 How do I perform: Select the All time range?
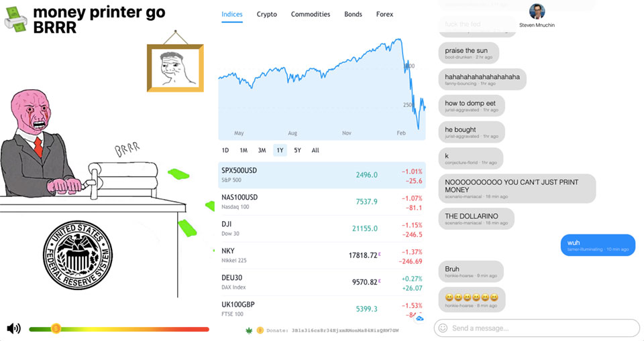[315, 150]
